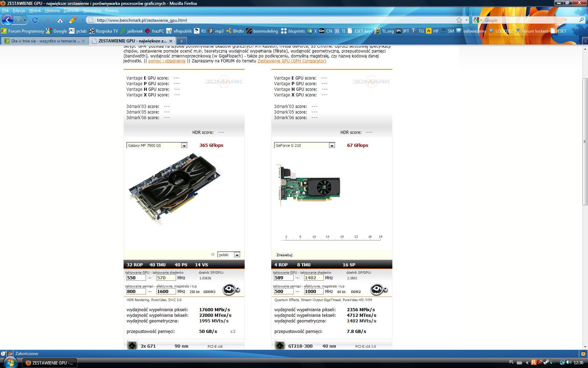The image size is (588, 368).
Task: Open the Widok menu
Action: (x=35, y=11)
